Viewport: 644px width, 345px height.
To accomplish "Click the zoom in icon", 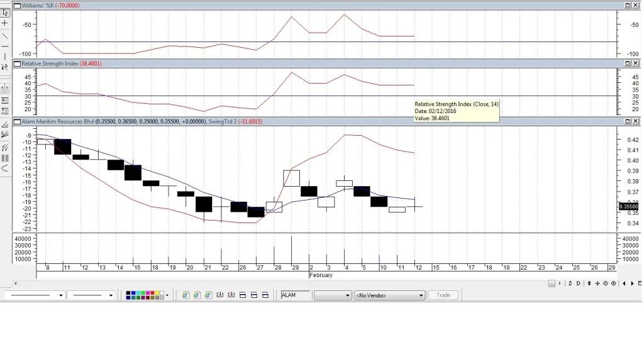I will 614,283.
